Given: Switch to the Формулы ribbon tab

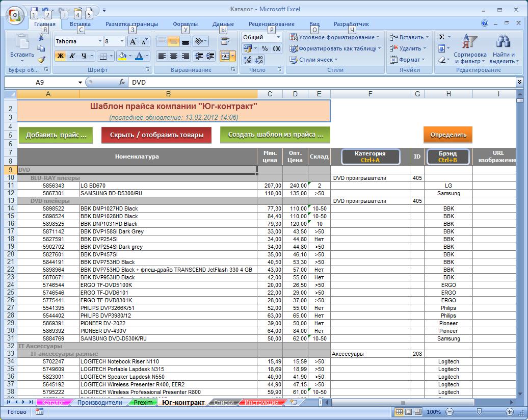Looking at the screenshot, I should coord(185,24).
